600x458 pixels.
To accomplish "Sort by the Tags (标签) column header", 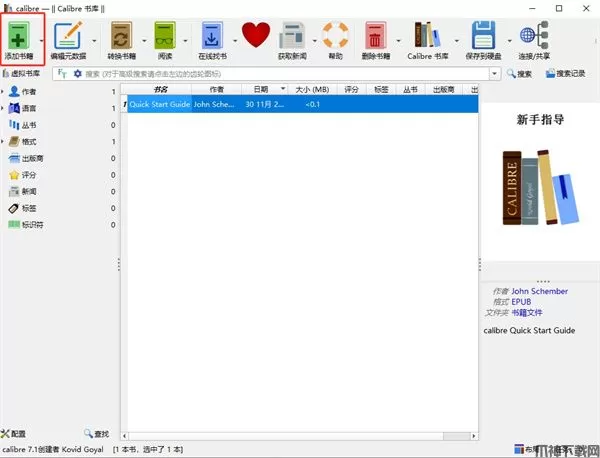I will coord(381,90).
